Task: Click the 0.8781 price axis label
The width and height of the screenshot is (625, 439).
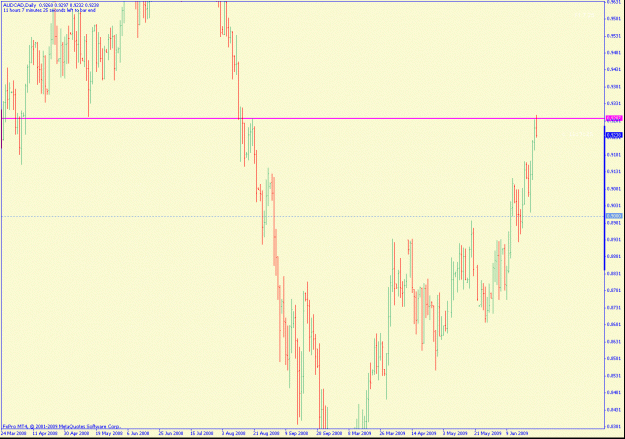Action: coord(614,291)
